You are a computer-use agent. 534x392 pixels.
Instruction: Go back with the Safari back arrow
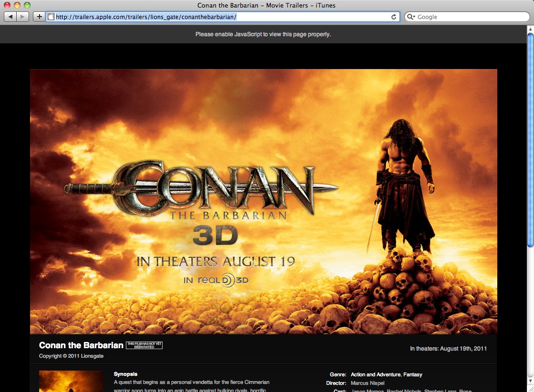(x=10, y=17)
